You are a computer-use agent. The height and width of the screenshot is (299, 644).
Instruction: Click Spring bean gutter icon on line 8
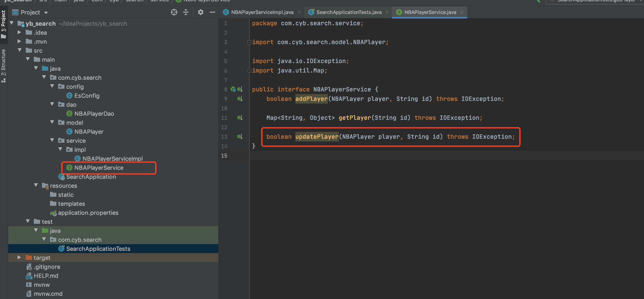tap(233, 89)
